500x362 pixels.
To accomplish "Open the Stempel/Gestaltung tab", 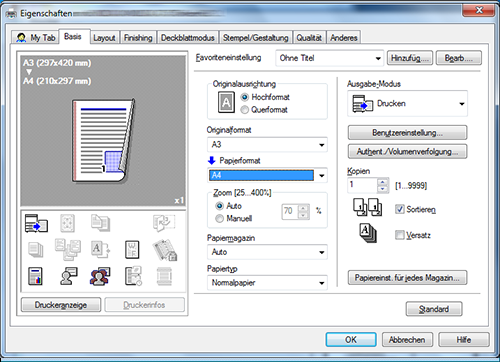I will coord(256,38).
